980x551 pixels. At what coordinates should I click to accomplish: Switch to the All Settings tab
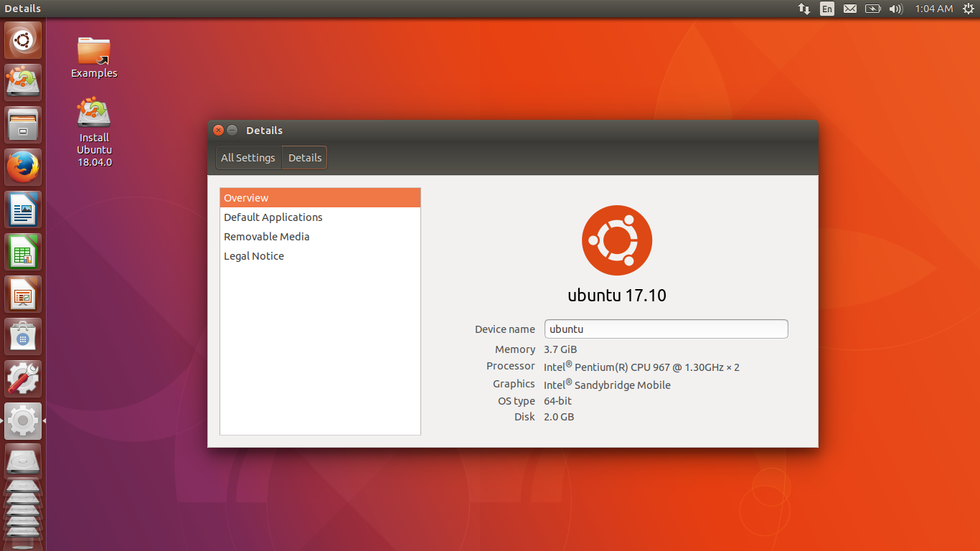(248, 157)
